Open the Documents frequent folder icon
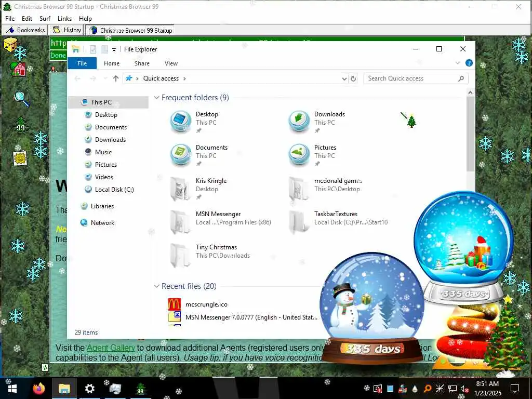 pos(180,154)
